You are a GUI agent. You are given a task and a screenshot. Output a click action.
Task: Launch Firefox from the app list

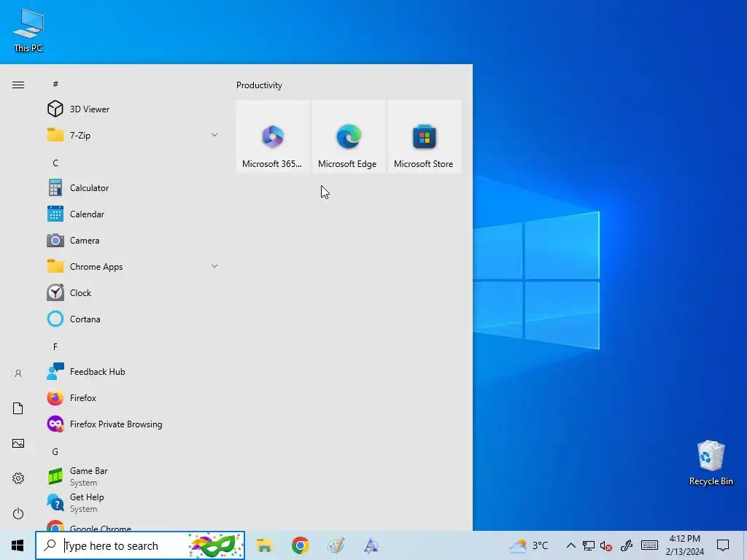click(x=133, y=397)
